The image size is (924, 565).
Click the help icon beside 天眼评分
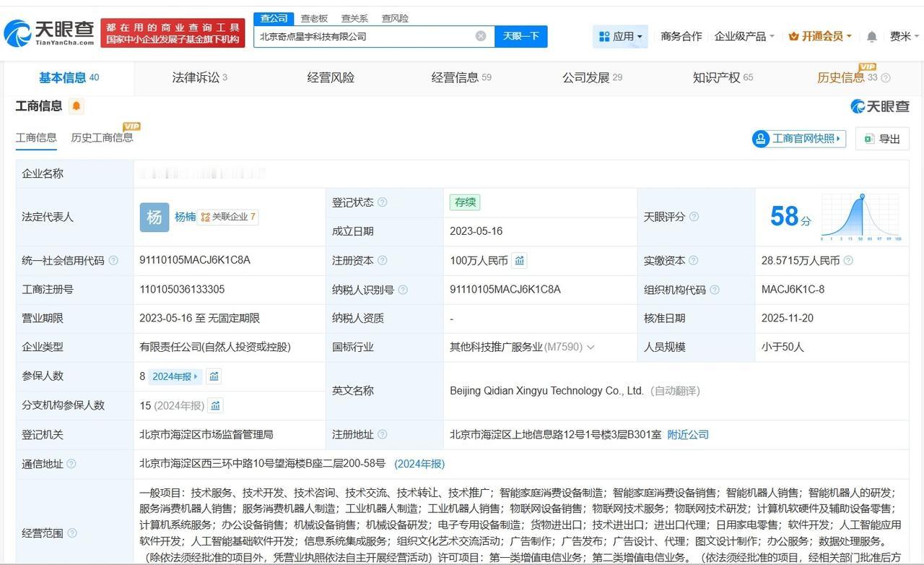click(694, 217)
